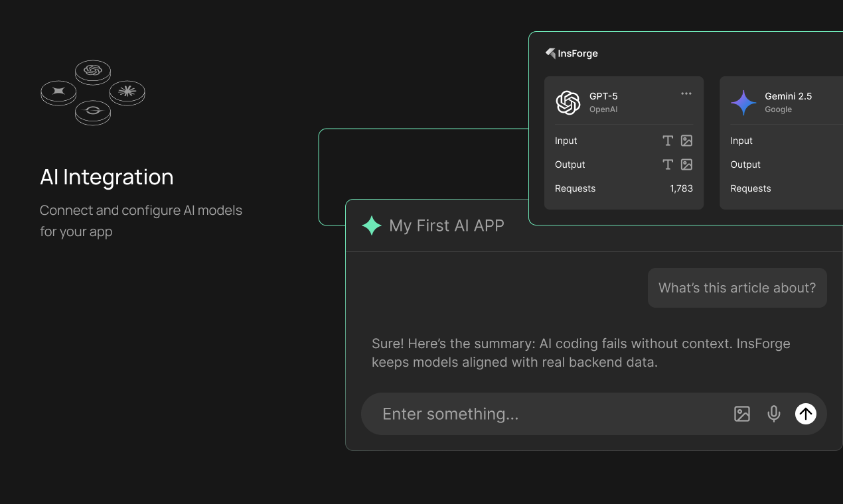Click the Requests label on the Gemini 2.5 card
The width and height of the screenshot is (843, 504).
pos(751,188)
